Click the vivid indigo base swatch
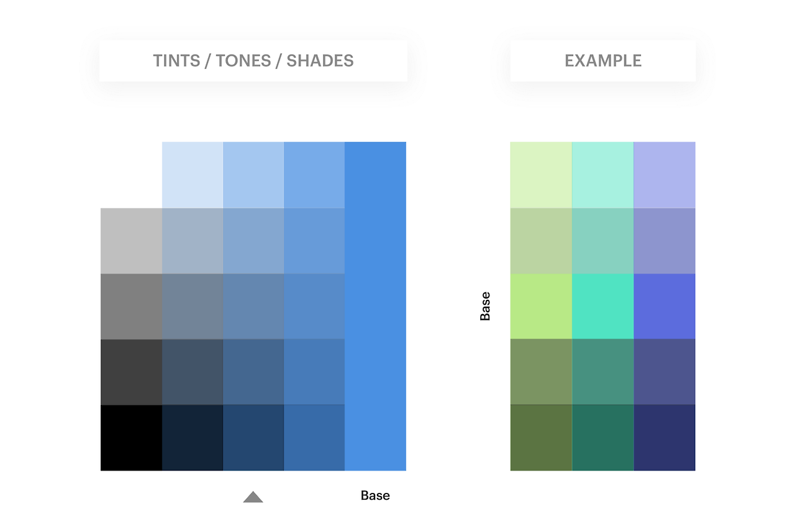The image size is (795, 532). click(x=665, y=306)
